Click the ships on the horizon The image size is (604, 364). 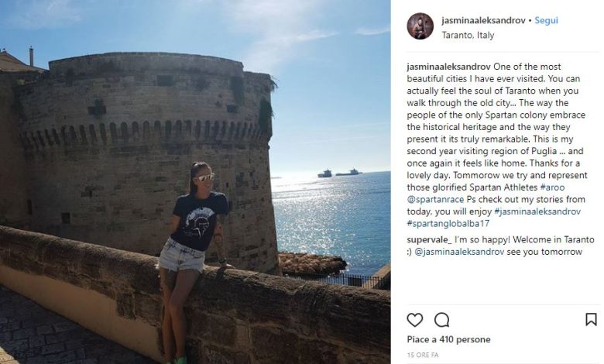[x=339, y=173]
